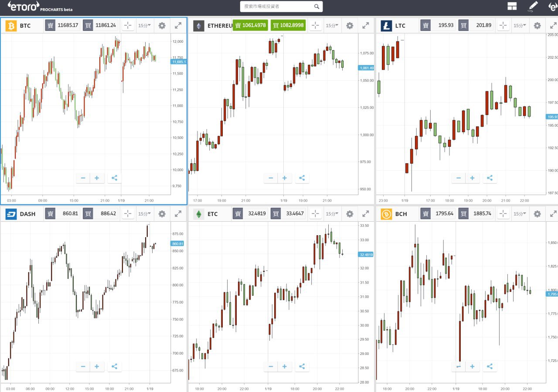Zoom in on the BTC chart
Image resolution: width=558 pixels, height=392 pixels.
tap(97, 178)
